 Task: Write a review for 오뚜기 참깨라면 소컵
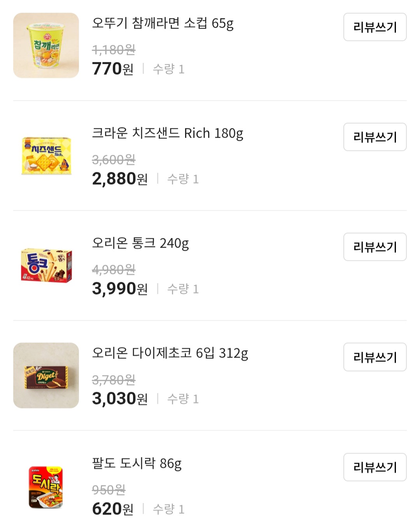pos(374,27)
